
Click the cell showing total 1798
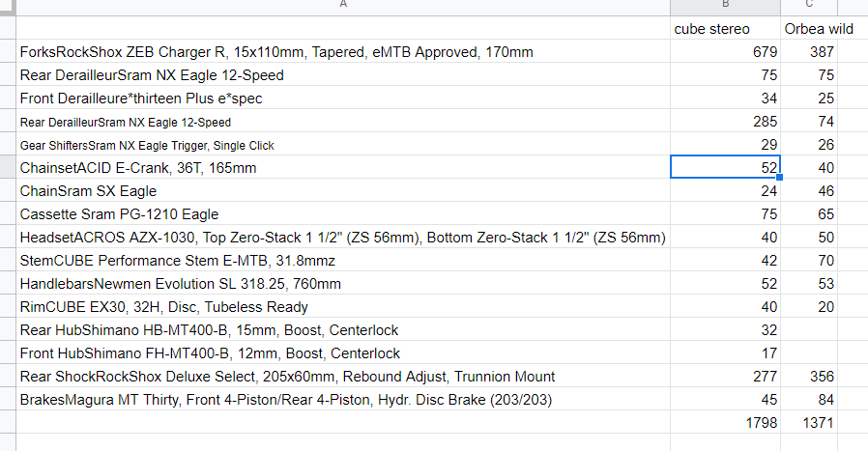tap(726, 422)
